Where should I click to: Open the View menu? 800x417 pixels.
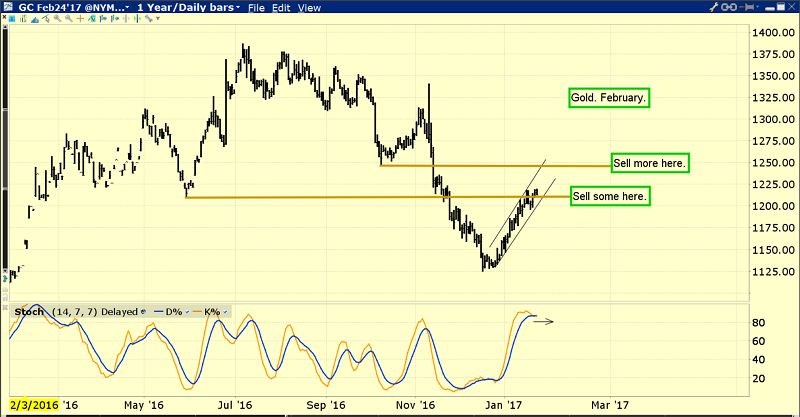[x=311, y=8]
